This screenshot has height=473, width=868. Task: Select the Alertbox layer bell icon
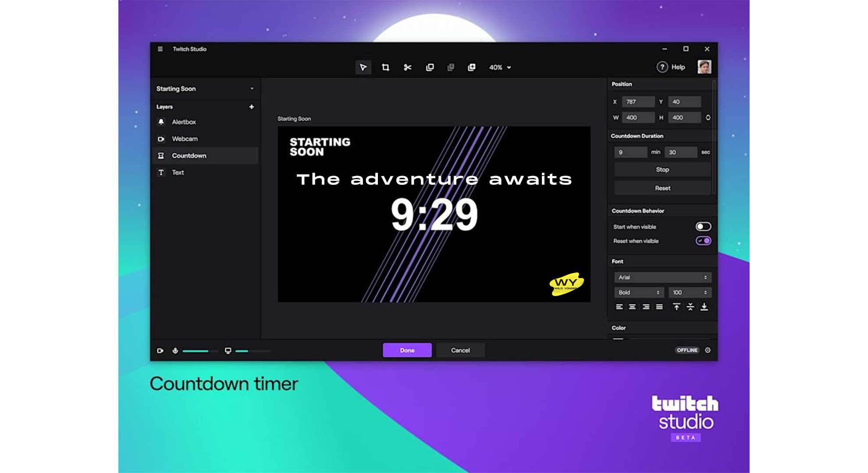161,122
